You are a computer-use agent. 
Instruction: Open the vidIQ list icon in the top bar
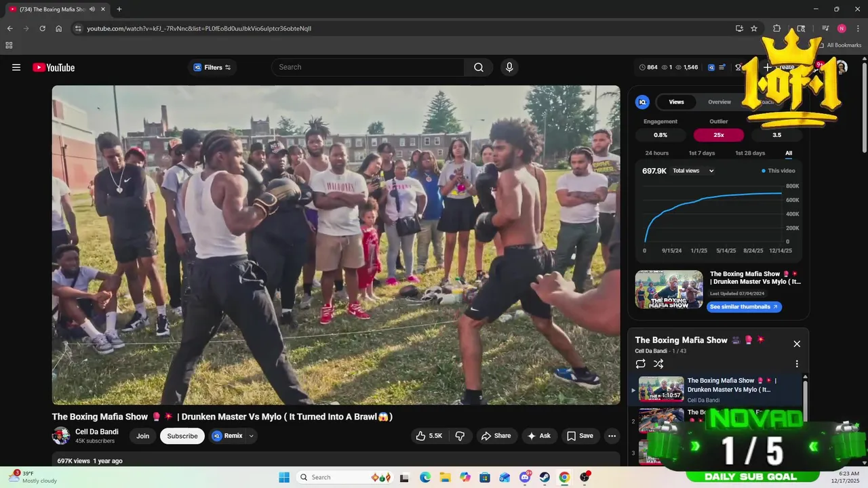pyautogui.click(x=722, y=67)
